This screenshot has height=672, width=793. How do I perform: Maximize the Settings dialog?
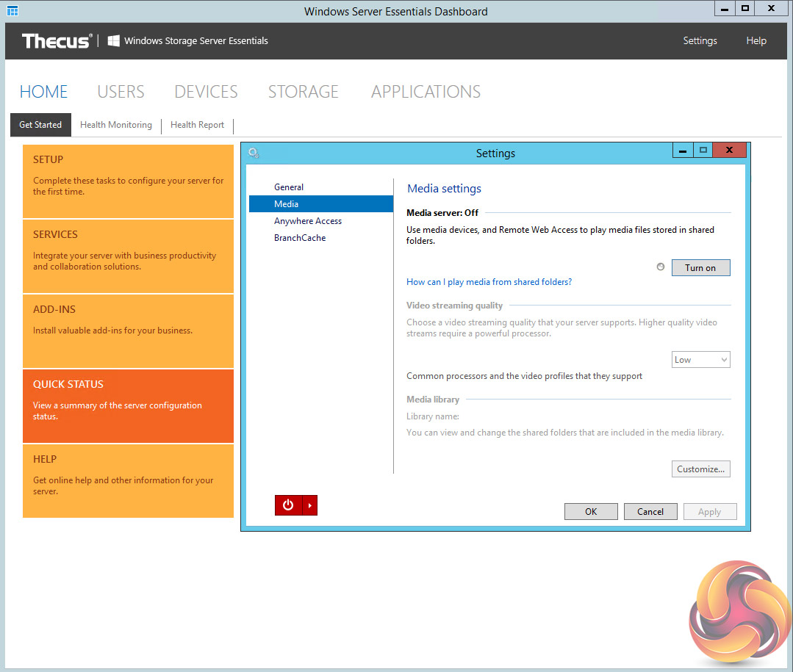click(x=703, y=151)
